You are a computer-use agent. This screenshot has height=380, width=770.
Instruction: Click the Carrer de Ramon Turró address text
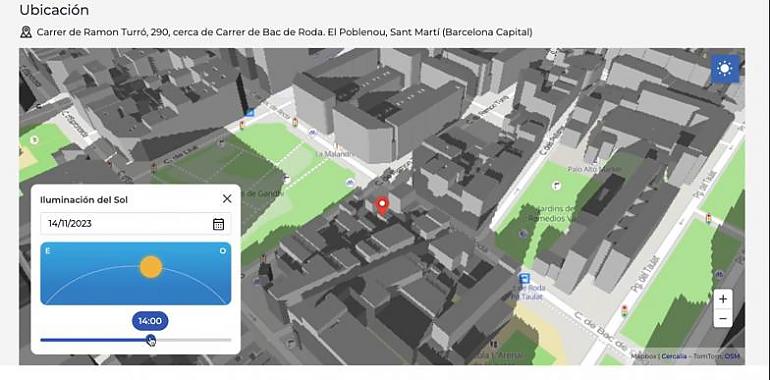284,32
